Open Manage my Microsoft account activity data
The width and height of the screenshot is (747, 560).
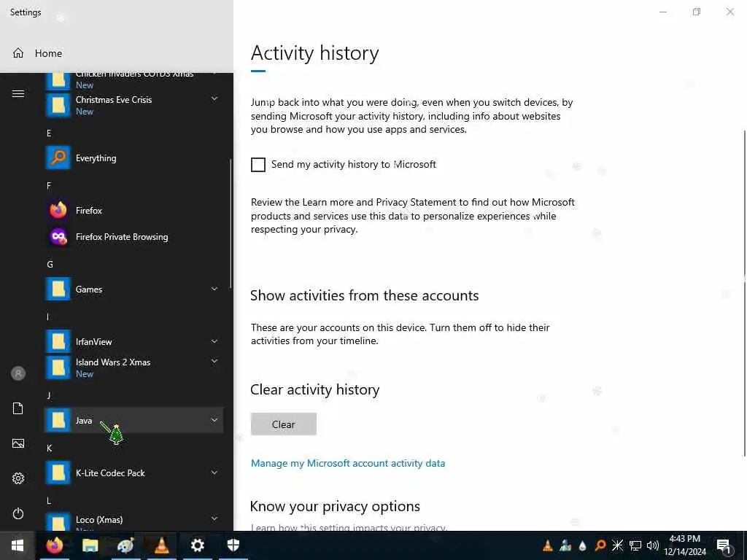348,463
